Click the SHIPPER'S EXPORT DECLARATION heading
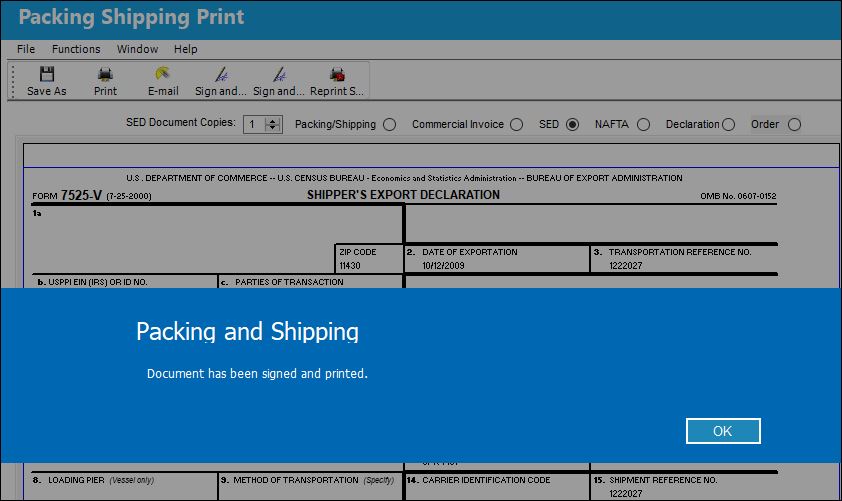Image resolution: width=842 pixels, height=501 pixels. coord(403,195)
